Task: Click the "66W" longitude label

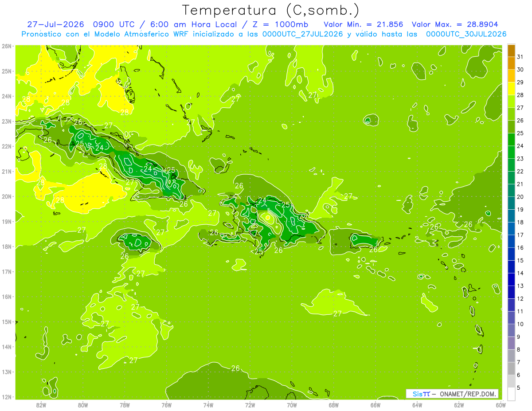Action: (376, 405)
